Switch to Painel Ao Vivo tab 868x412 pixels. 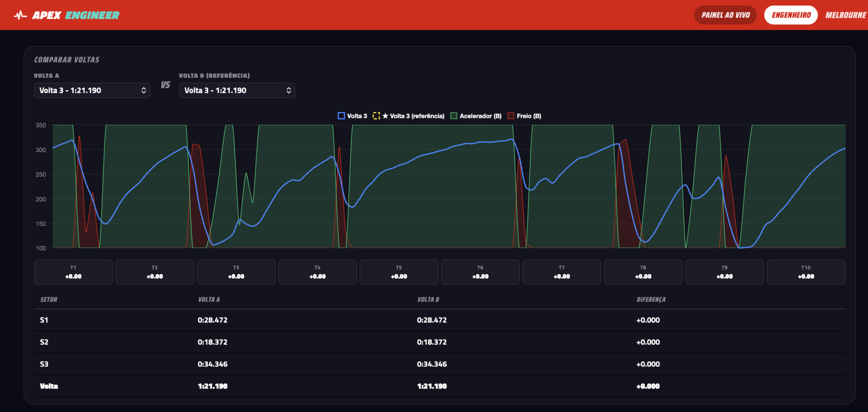click(726, 15)
